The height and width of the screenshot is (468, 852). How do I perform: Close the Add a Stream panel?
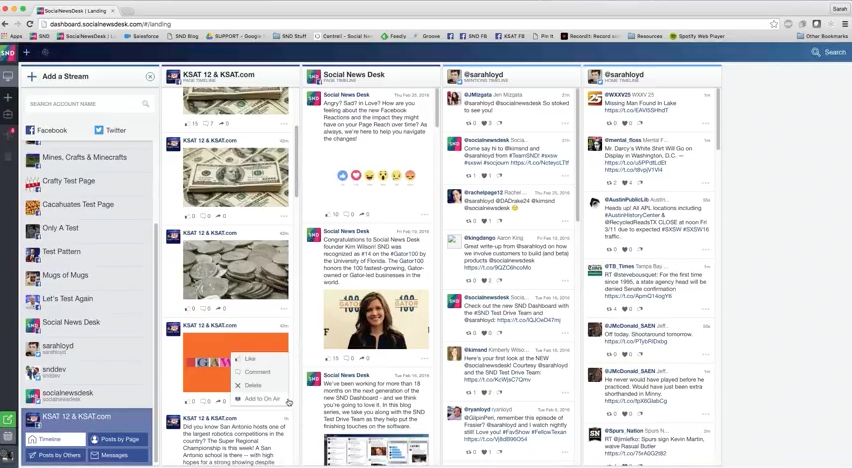tap(150, 77)
